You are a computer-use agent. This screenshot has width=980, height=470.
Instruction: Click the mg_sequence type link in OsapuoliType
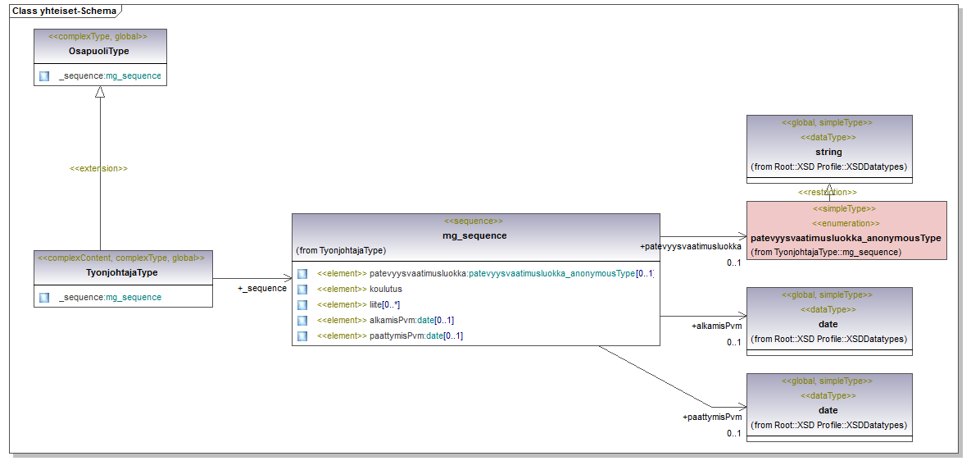click(x=134, y=75)
